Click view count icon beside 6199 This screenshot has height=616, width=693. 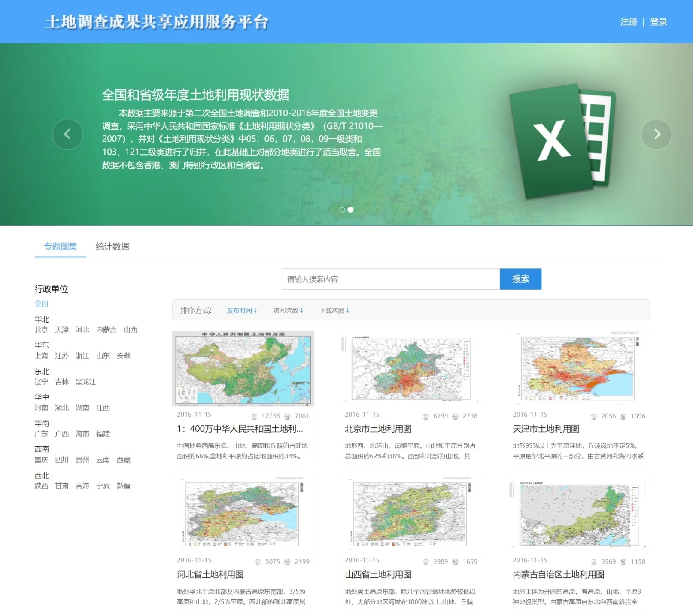426,417
